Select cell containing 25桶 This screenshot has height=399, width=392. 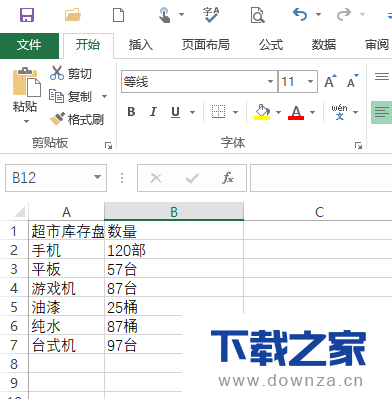point(174,307)
